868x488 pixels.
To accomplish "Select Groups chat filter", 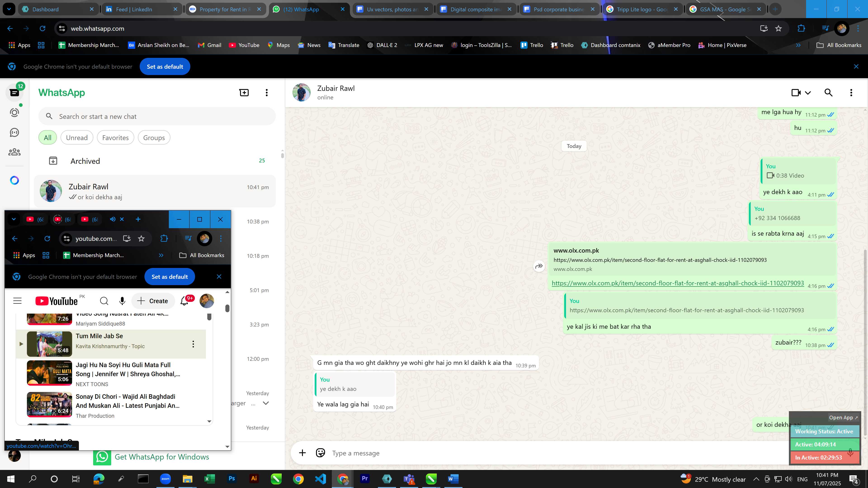I will (x=154, y=138).
